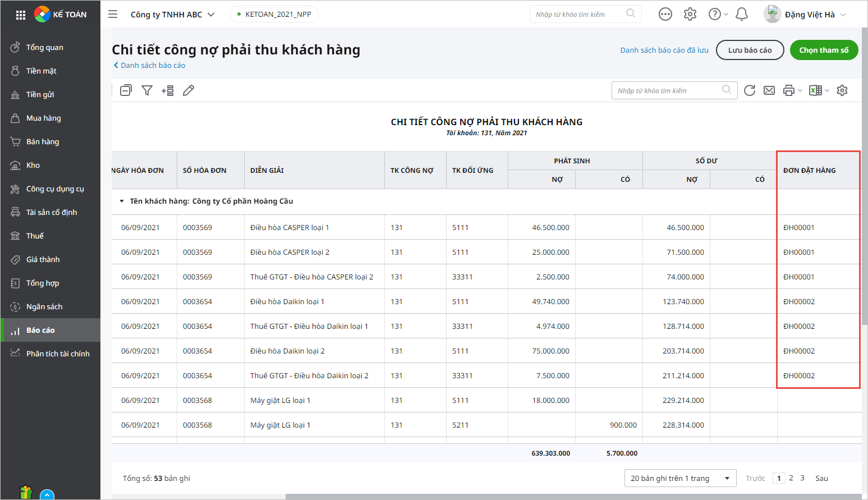The height and width of the screenshot is (500, 868).
Task: Click the Lưu báo cáo button
Action: 750,50
